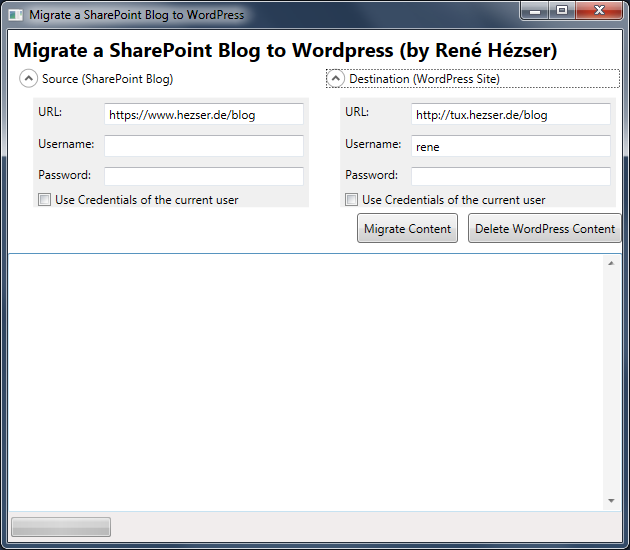Click the Source URL field with https://www.hezser.de/blog
The height and width of the screenshot is (550, 630).
click(204, 114)
